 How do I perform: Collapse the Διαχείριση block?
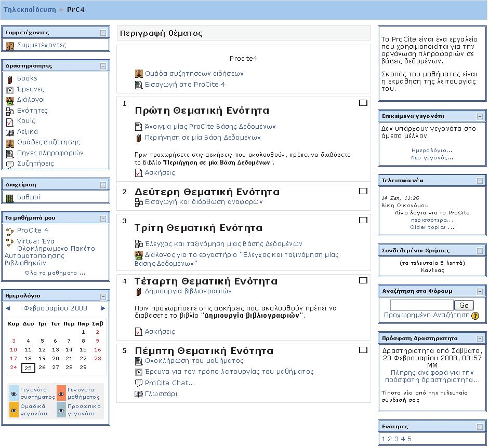tap(103, 185)
